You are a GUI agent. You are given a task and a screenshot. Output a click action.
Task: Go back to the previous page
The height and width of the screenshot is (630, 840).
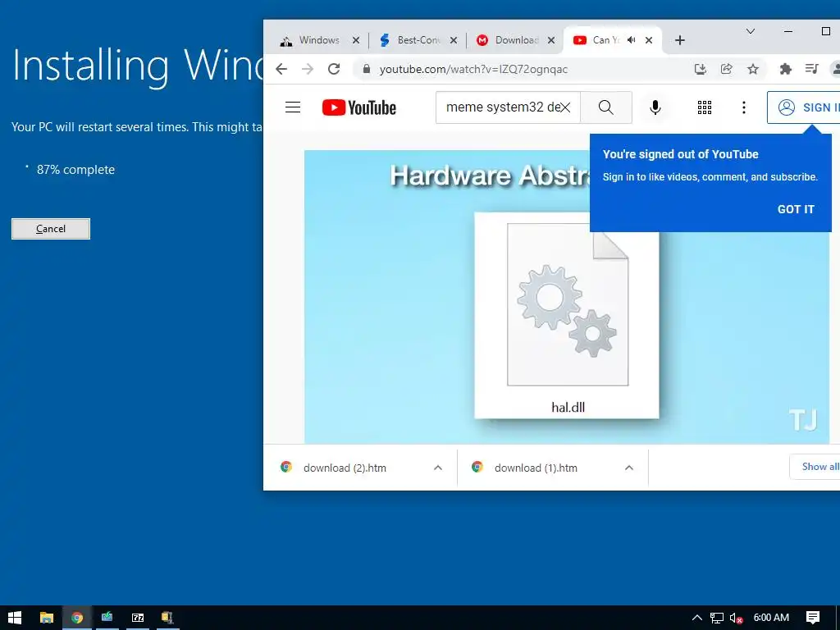click(281, 69)
